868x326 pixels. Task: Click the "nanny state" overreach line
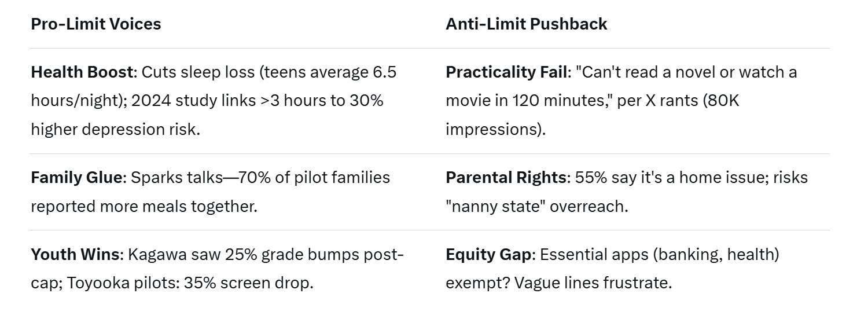click(x=536, y=206)
